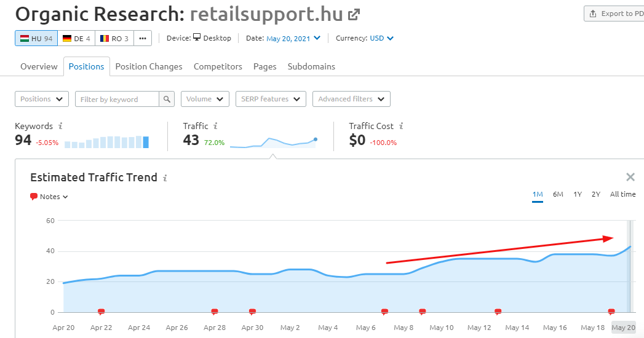Select the 2Y time range
The height and width of the screenshot is (338, 644).
click(x=596, y=194)
